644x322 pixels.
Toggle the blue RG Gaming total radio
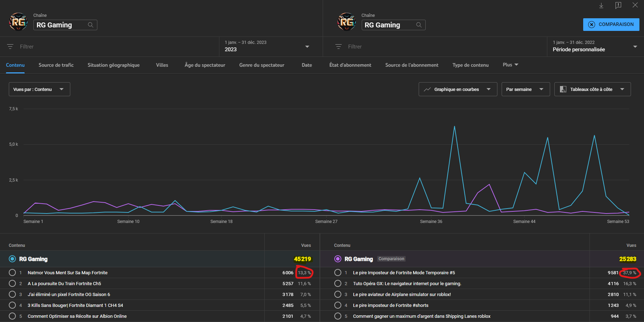12,259
